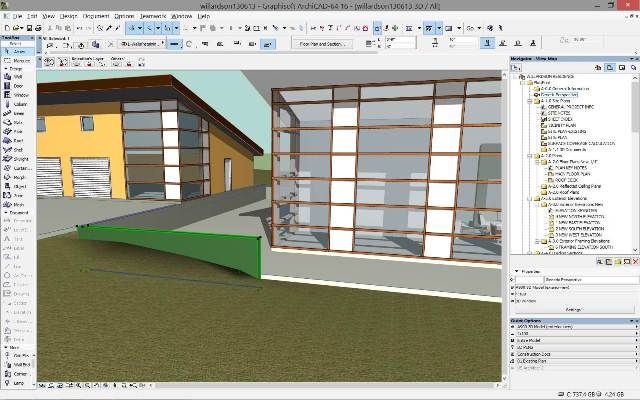640x400 pixels.
Task: Open the layer dropdown in info box
Action: point(142,44)
